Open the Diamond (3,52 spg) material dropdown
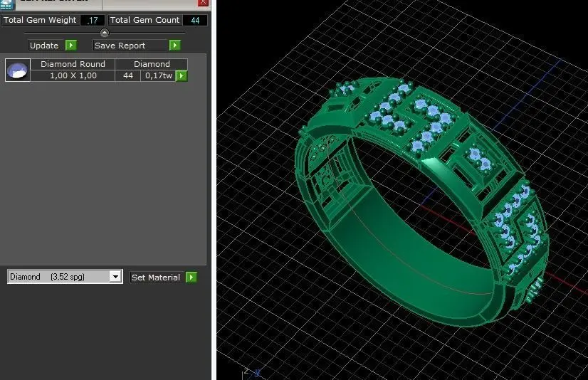 [x=115, y=277]
